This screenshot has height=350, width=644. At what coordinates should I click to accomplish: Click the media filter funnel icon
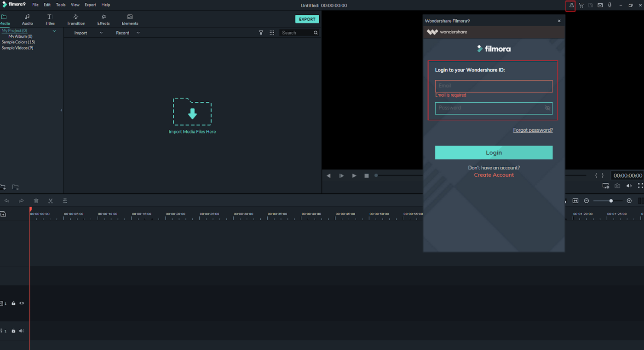tap(261, 33)
